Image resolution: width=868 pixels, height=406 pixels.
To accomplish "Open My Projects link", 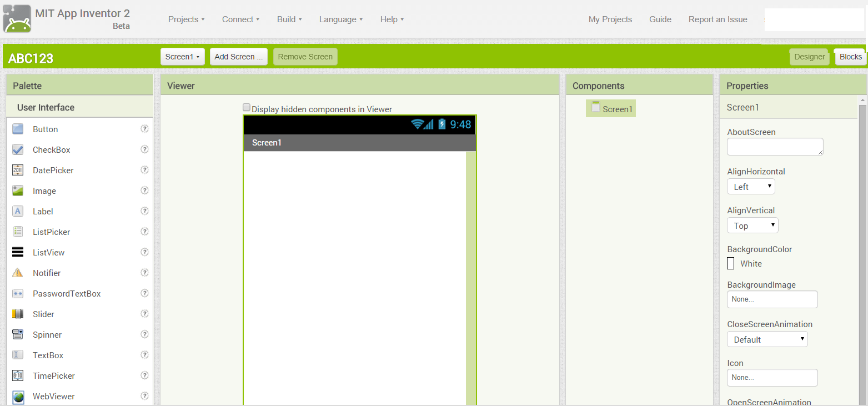I will click(610, 19).
